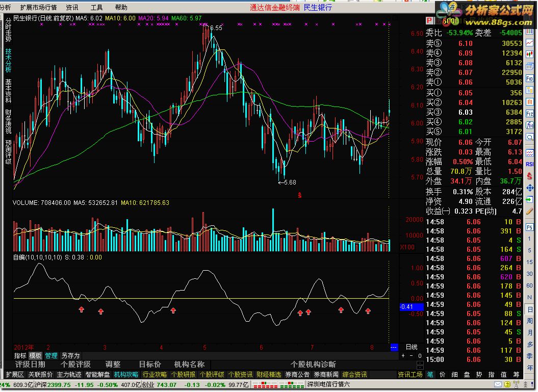This screenshot has height=392, width=538.
Task: Open the 资讯工场 tab
Action: 410,375
